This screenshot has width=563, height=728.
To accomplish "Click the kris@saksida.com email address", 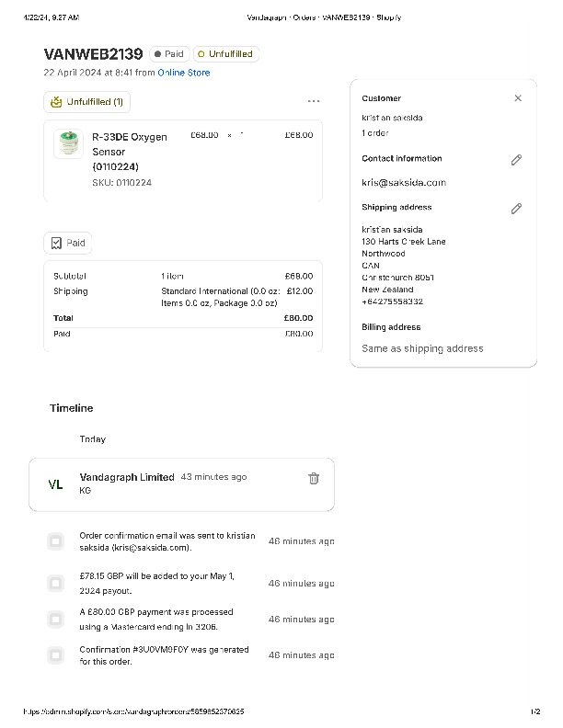I will click(x=404, y=183).
